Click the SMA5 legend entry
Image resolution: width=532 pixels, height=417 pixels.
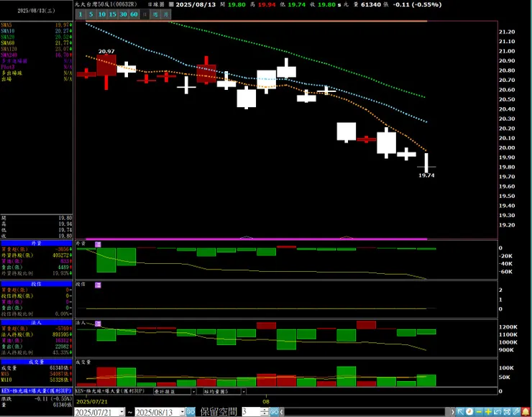[x=36, y=25]
